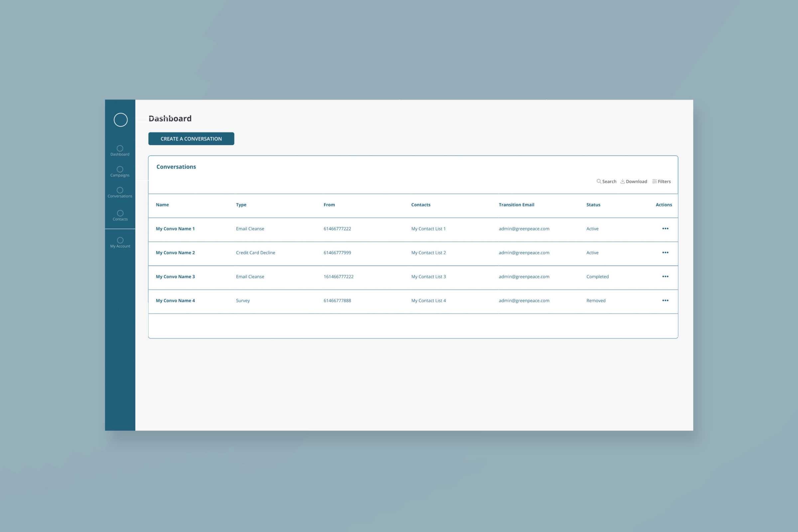The height and width of the screenshot is (532, 798).
Task: Click the Email Cleanse cell for Convo 1
Action: coord(250,229)
